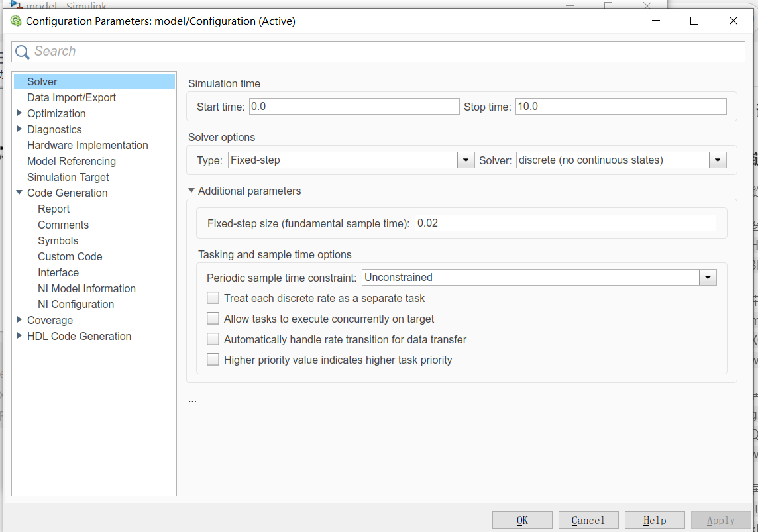Enable Treat each discrete rate as separate task

[213, 297]
